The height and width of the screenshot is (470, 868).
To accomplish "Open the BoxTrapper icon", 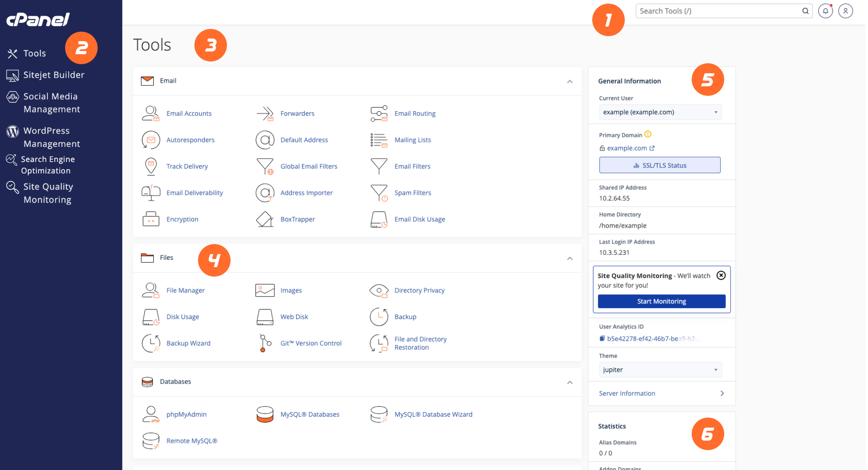I will [265, 219].
